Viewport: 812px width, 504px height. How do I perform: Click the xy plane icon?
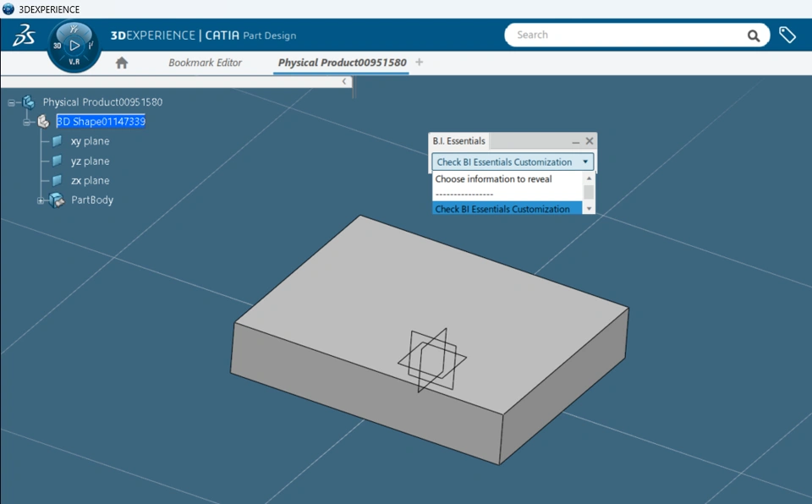click(57, 141)
